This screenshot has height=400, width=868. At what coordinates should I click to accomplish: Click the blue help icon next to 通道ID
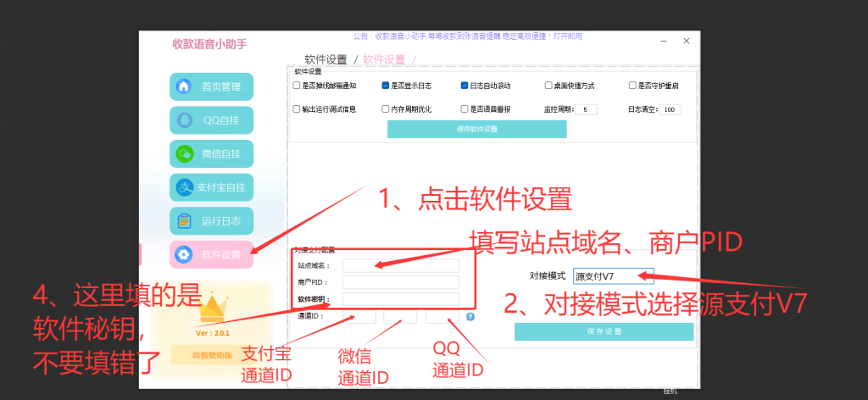tap(470, 317)
